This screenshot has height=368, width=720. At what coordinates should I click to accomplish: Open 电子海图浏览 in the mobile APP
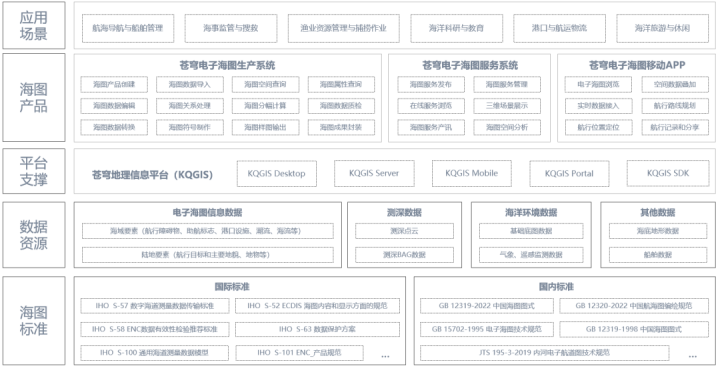598,85
